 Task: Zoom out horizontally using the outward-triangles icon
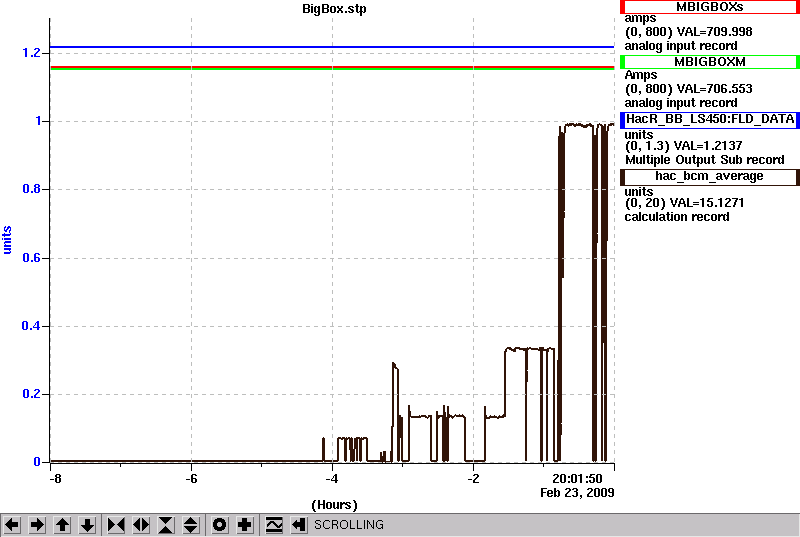click(x=141, y=525)
